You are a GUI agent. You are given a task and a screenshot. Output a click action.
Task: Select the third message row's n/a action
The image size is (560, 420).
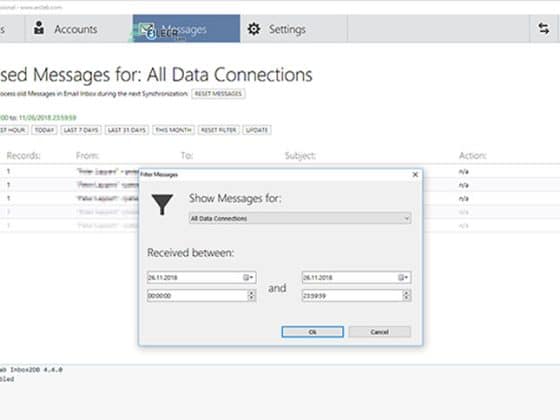pos(464,198)
